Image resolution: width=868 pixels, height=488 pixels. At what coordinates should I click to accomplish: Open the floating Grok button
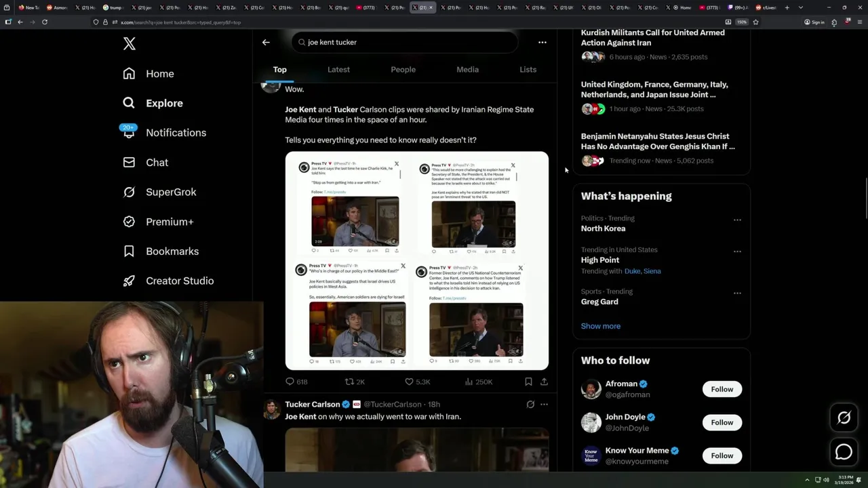[844, 418]
